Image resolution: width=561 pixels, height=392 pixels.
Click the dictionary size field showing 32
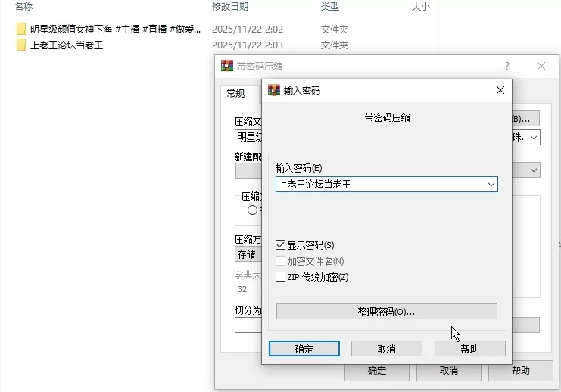pos(248,289)
